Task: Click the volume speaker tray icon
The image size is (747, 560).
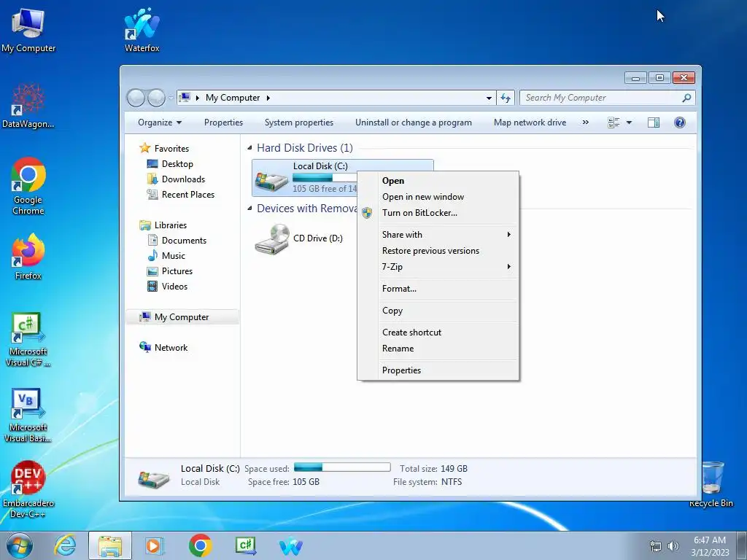Action: (x=673, y=546)
